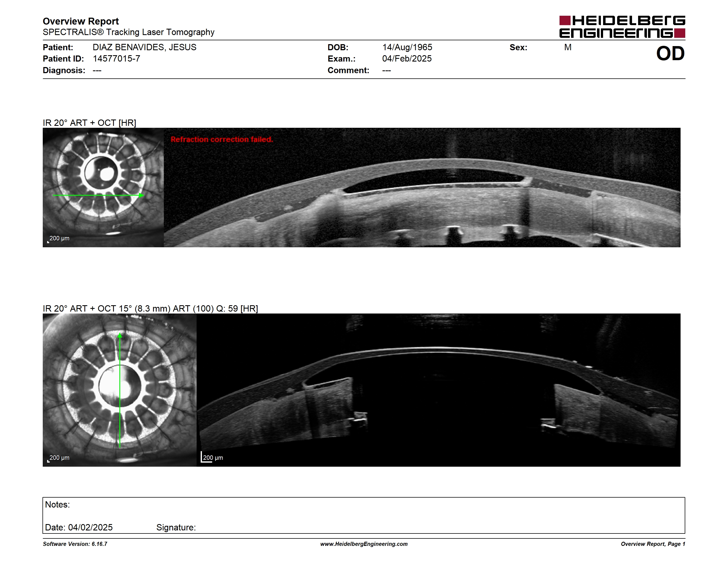
Task: Click the 'Date: 04/02/2025' entry
Action: 79,527
